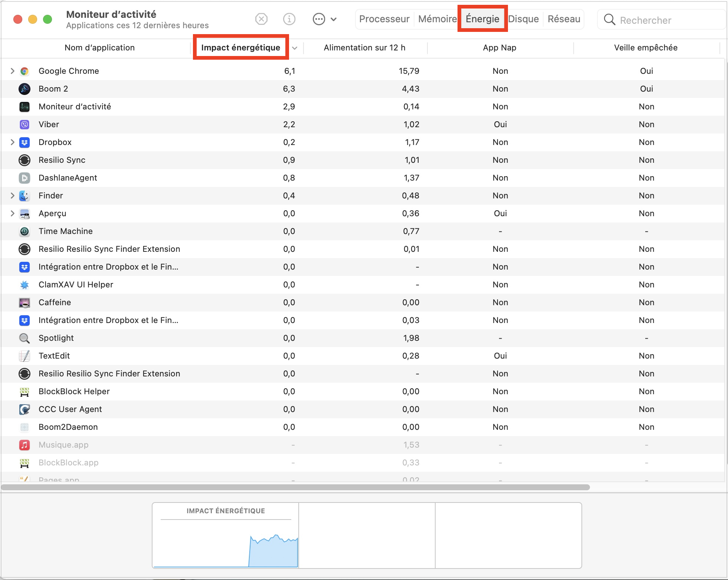Viewport: 728px width, 580px height.
Task: Click the Rechercher search field
Action: 662,20
